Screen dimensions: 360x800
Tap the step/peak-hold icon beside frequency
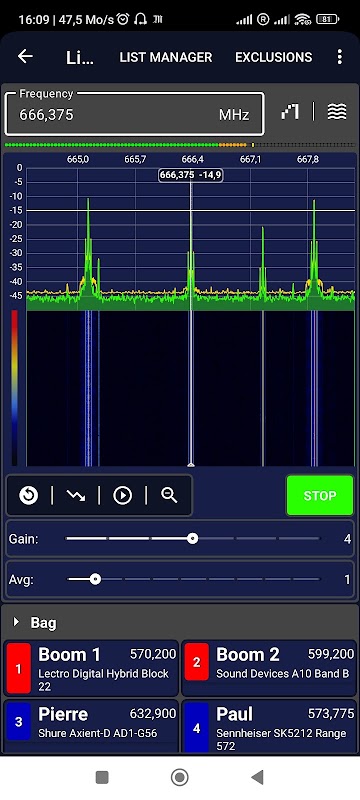tap(290, 112)
